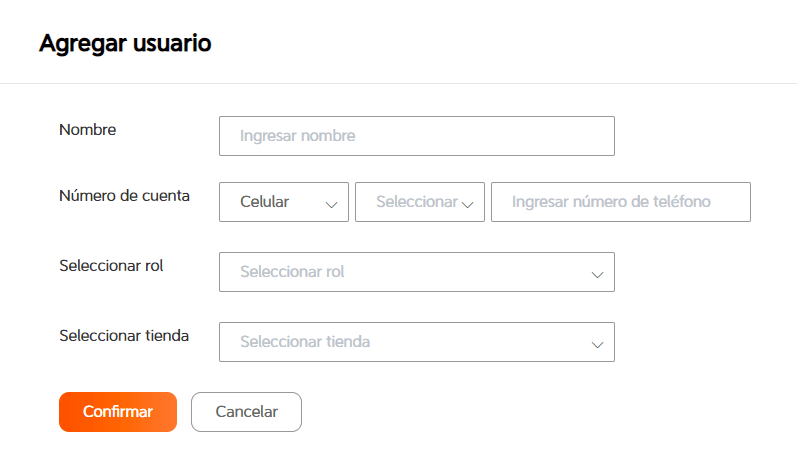Click the arrow icon beside the short Seleccionar box
Screen dimensions: 797x464
click(x=467, y=203)
